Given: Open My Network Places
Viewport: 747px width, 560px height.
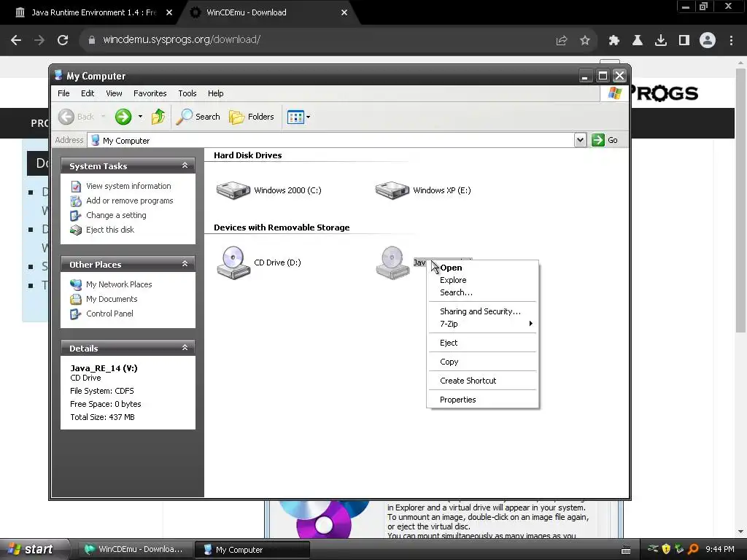Looking at the screenshot, I should [x=119, y=285].
